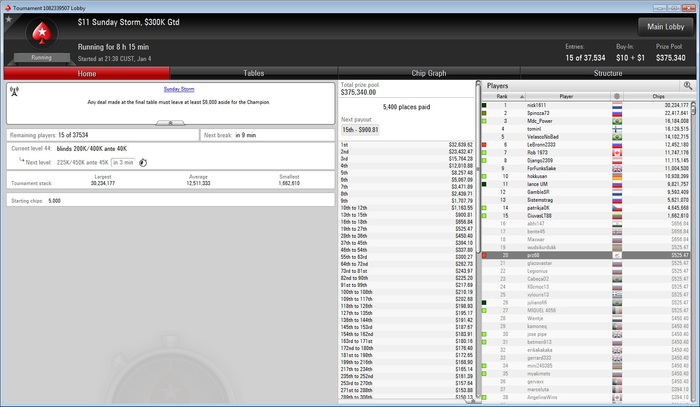Click the 'in 3 min' next level box
Image resolution: width=700 pixels, height=407 pixels.
[123, 162]
